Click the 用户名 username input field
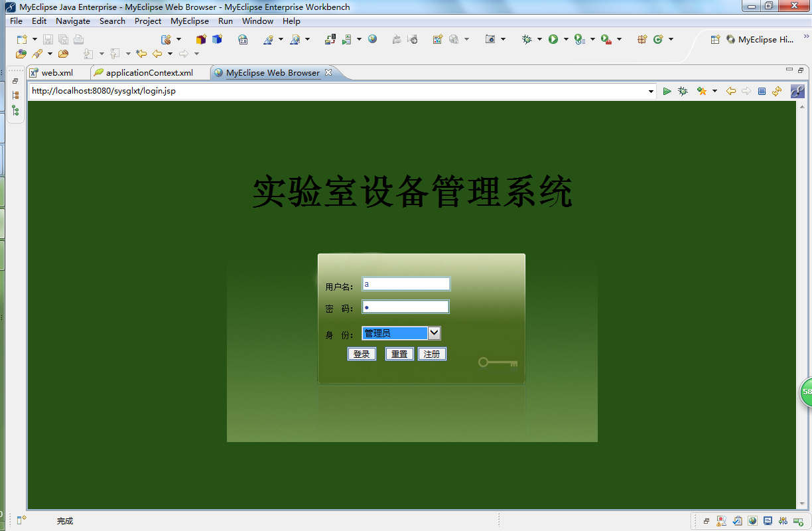This screenshot has height=531, width=812. click(406, 284)
